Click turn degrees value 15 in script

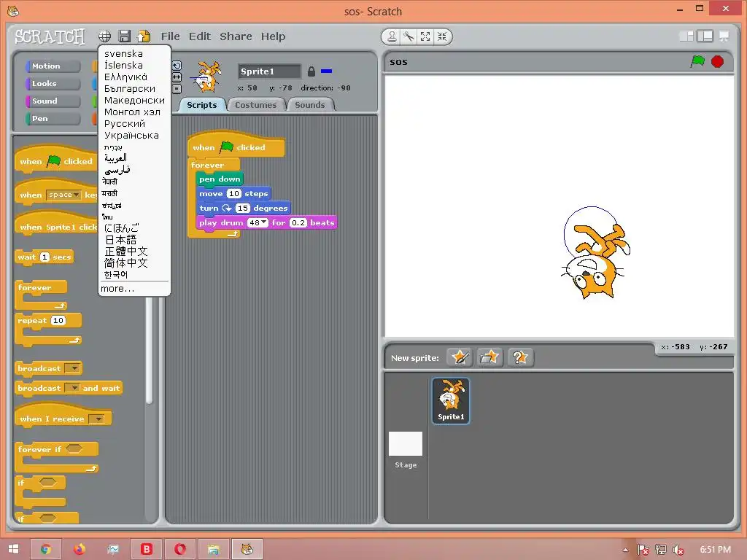tap(242, 208)
